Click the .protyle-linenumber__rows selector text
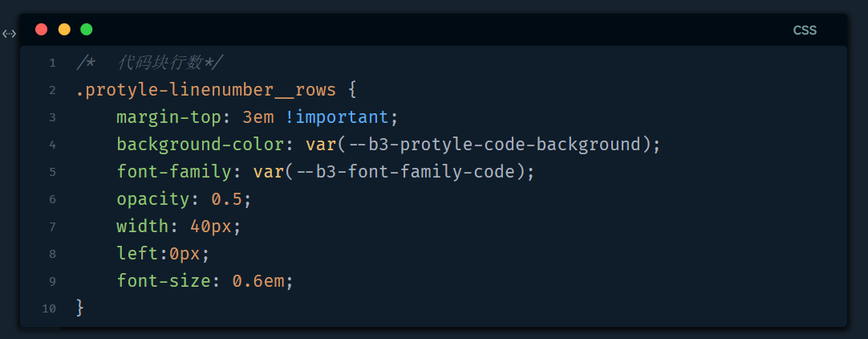The image size is (868, 339). pyautogui.click(x=205, y=90)
